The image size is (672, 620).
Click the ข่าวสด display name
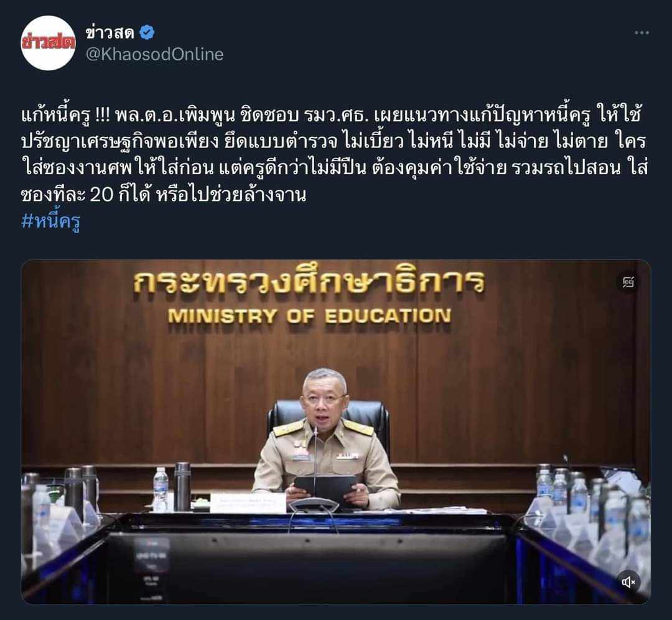click(110, 33)
